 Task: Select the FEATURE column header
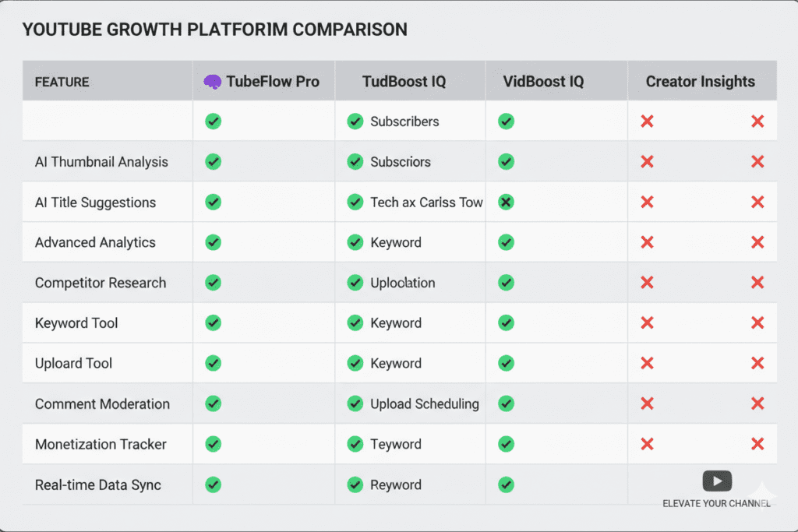point(62,82)
